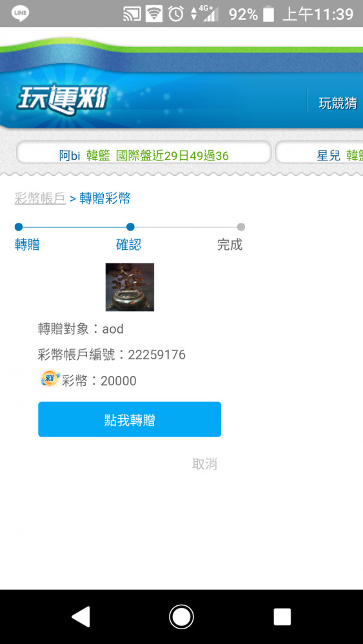This screenshot has width=363, height=644.
Task: Tap the recent apps square button
Action: pos(282,616)
